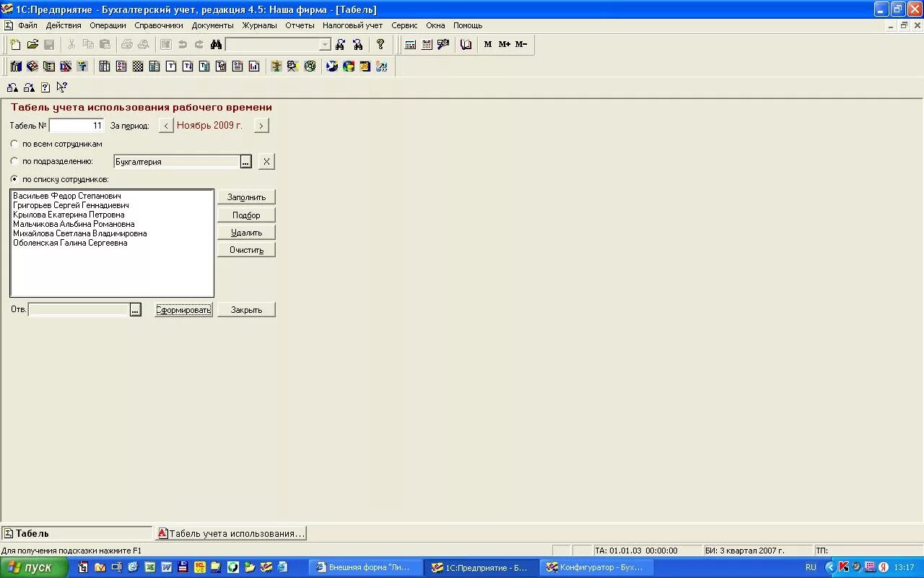Viewport: 924px width, 578px height.
Task: Click the Заполнить button
Action: [x=246, y=197]
